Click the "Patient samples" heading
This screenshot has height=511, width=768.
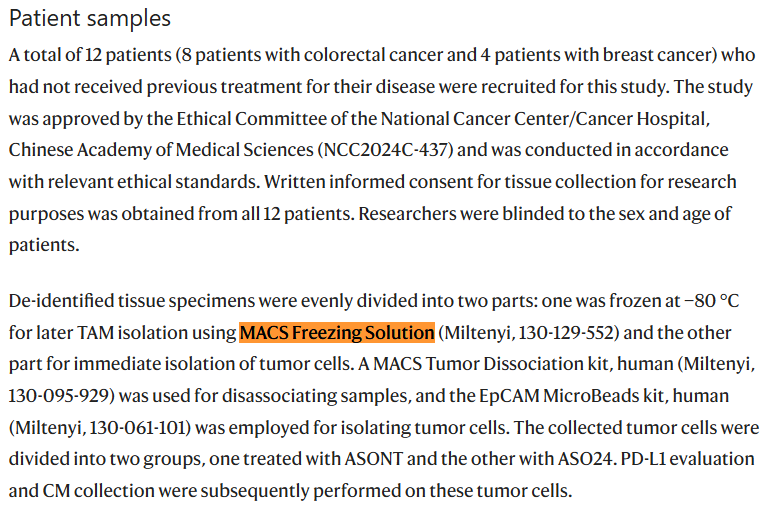coord(90,18)
